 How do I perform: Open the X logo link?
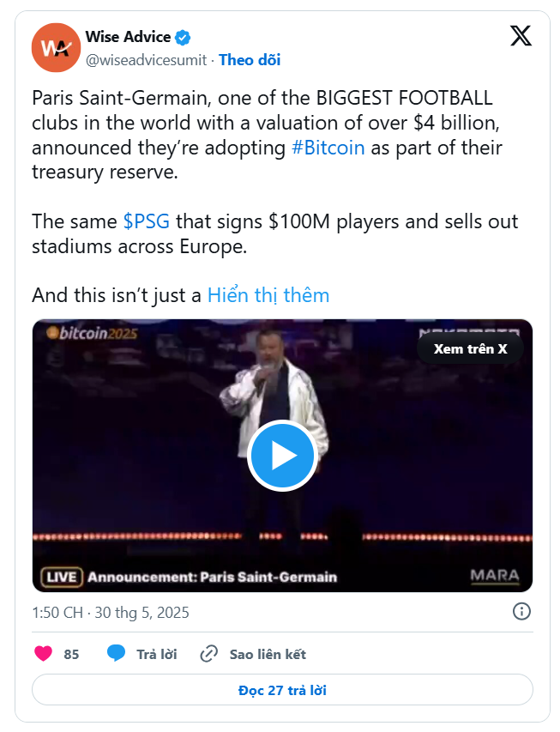521,36
